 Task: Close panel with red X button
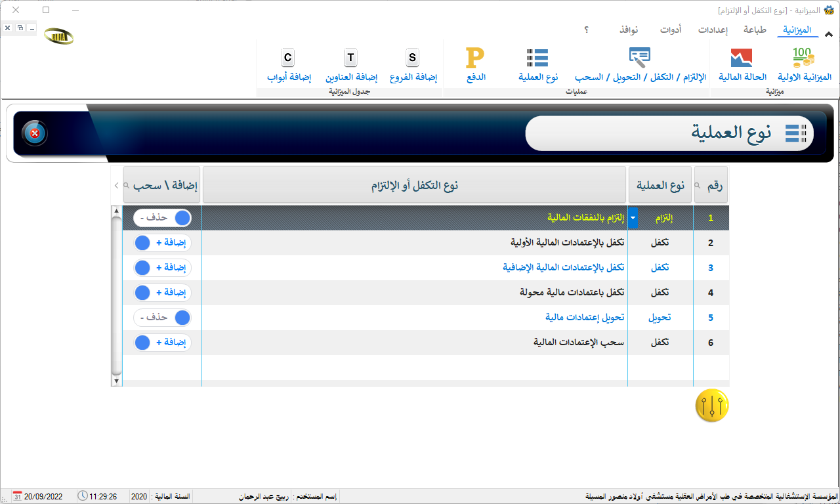point(35,134)
